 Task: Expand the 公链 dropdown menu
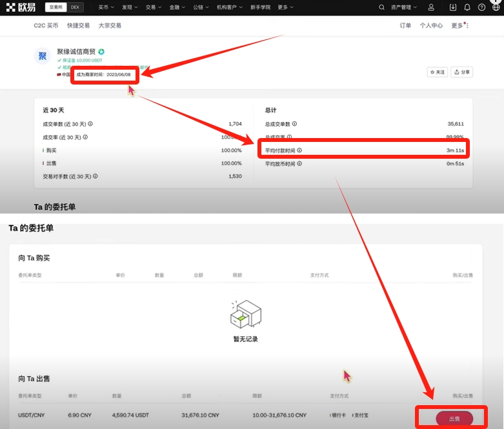click(201, 7)
